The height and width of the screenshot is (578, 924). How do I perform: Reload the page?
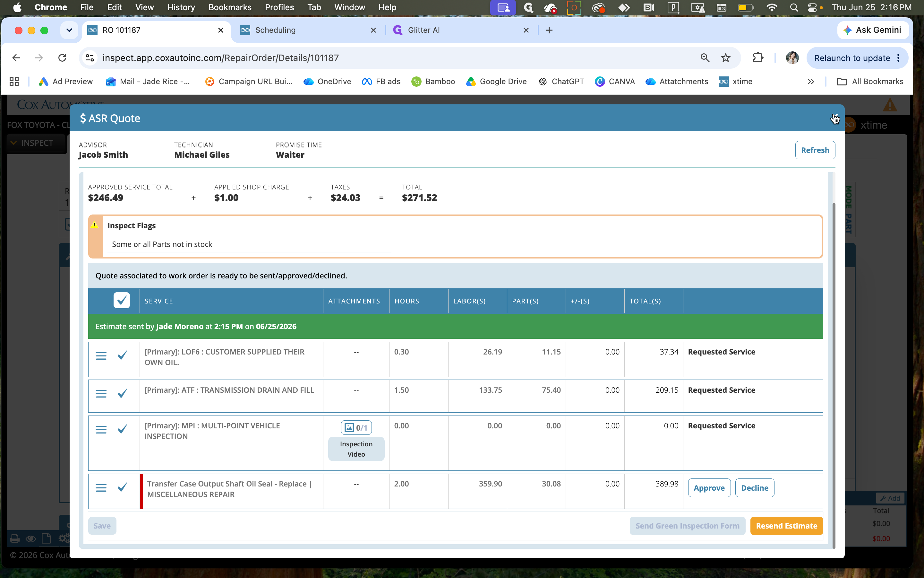[x=62, y=58]
